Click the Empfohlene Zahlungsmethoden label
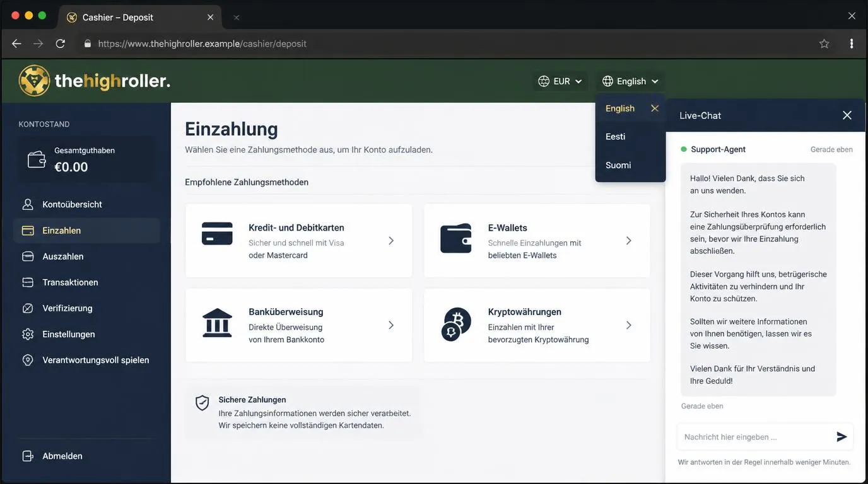Screen dimensions: 868x484 pos(247,182)
